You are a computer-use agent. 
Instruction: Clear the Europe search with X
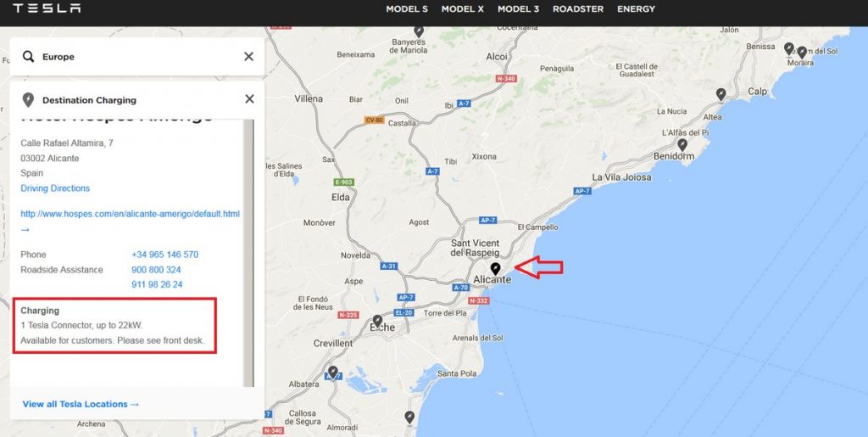click(249, 57)
